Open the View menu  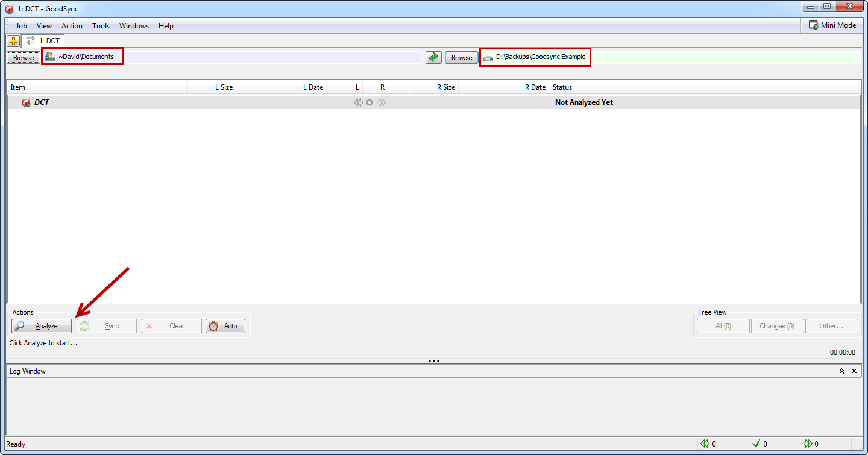(44, 26)
